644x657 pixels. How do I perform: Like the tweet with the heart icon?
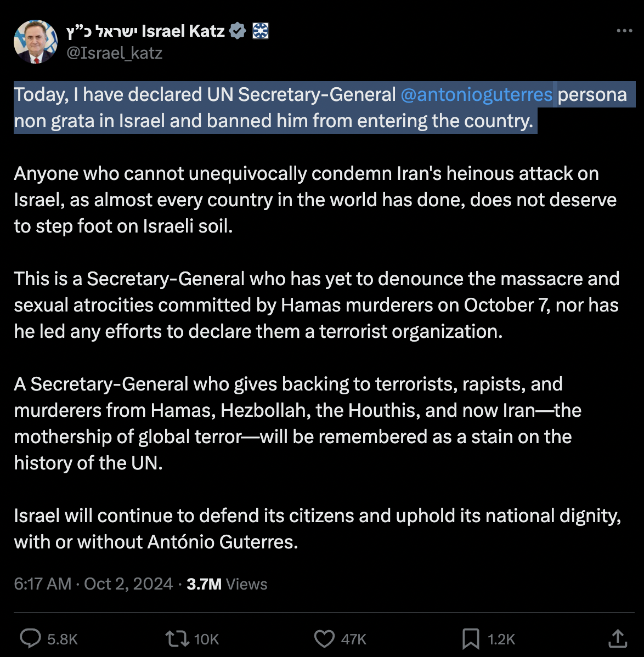tap(324, 638)
